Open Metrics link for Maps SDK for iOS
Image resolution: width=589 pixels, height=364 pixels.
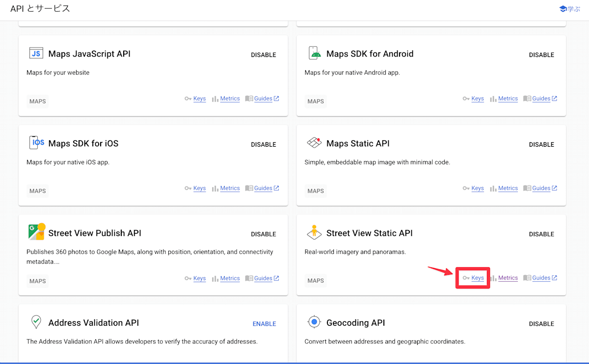click(230, 188)
